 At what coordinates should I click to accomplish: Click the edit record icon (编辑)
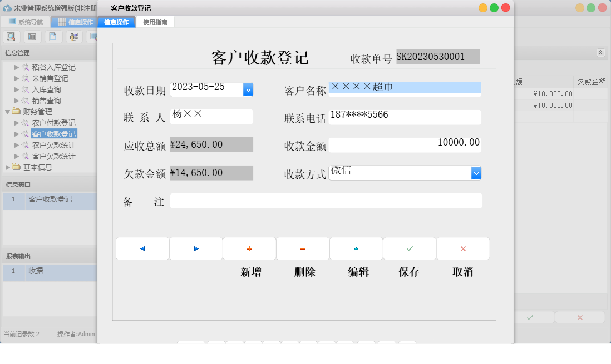point(356,248)
